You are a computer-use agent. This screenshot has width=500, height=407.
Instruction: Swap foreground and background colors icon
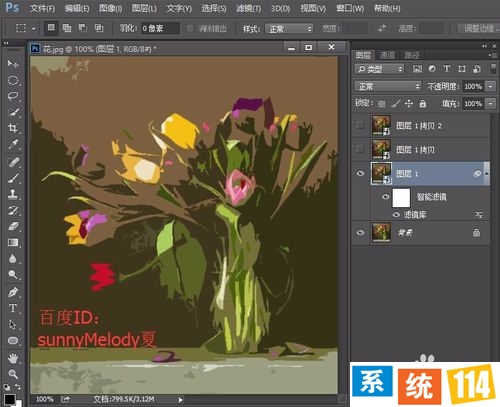pyautogui.click(x=18, y=387)
